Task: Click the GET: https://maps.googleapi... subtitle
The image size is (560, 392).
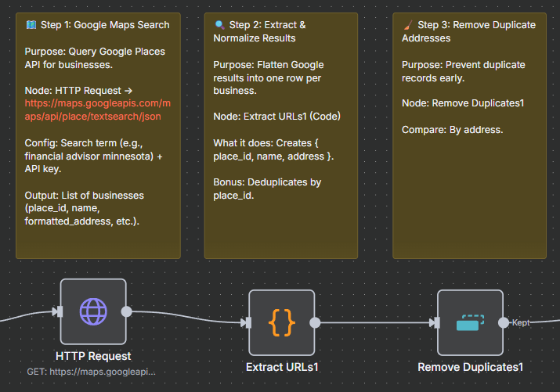Action: coord(91,372)
